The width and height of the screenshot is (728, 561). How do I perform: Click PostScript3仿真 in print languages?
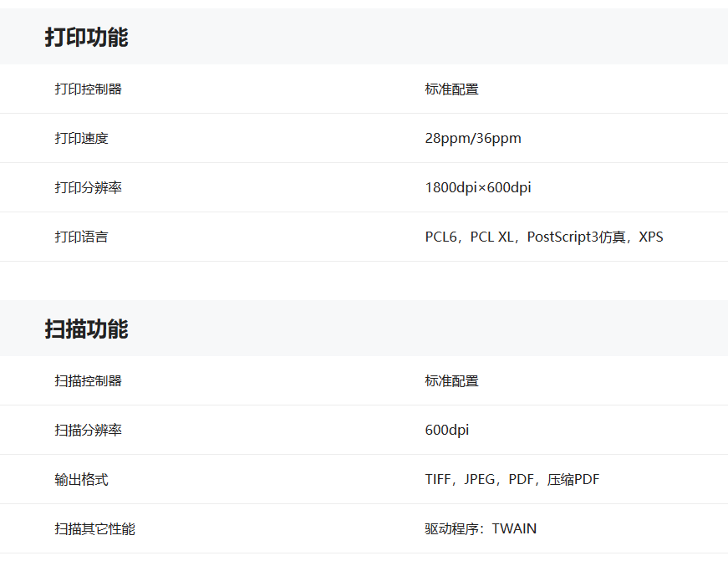(x=573, y=237)
